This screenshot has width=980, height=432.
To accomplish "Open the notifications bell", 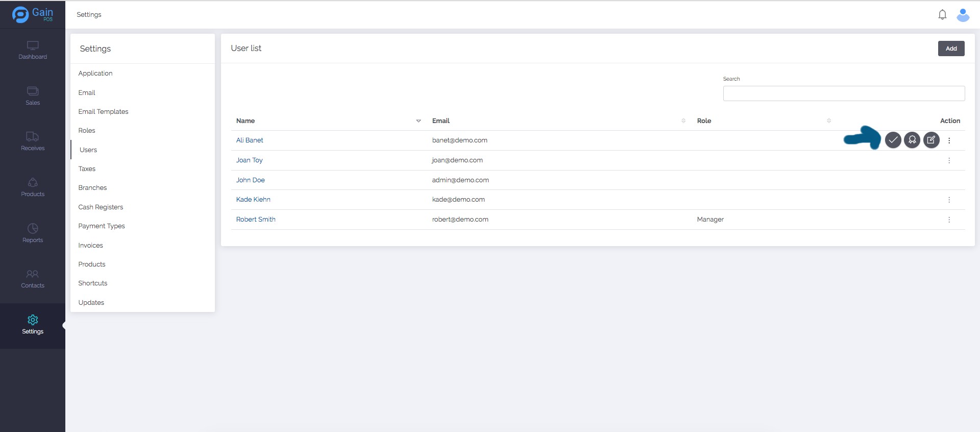I will coord(942,15).
